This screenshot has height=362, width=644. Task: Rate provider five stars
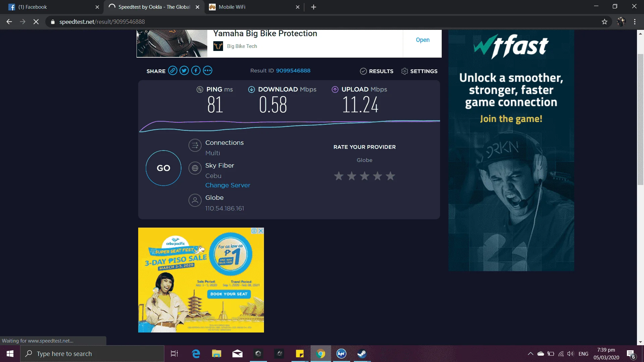point(390,176)
